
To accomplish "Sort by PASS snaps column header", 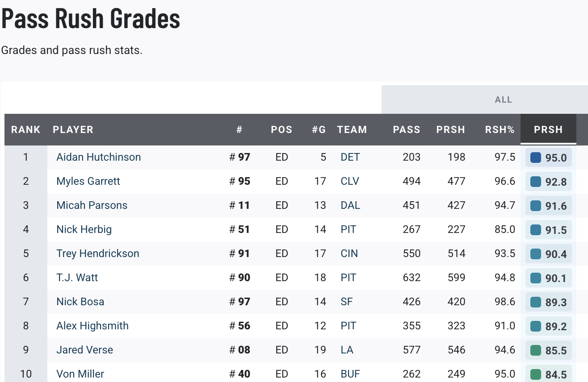I will 407,130.
